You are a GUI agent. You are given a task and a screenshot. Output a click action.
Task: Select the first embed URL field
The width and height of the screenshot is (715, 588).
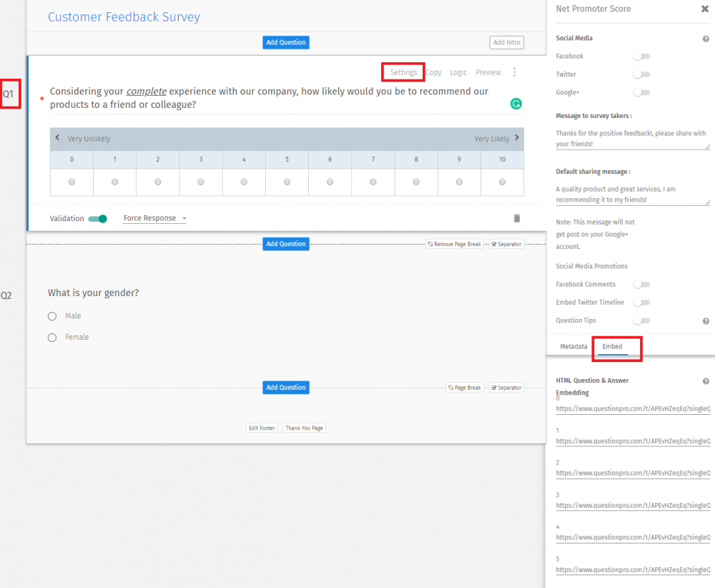(632, 408)
